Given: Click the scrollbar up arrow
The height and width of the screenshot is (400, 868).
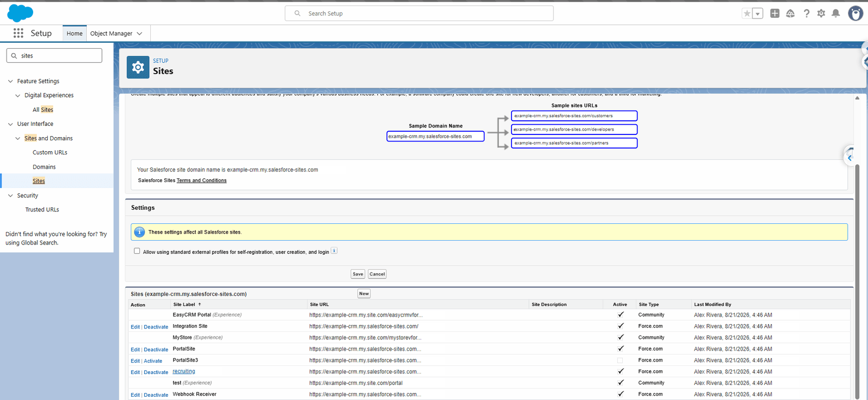Looking at the screenshot, I should (857, 98).
